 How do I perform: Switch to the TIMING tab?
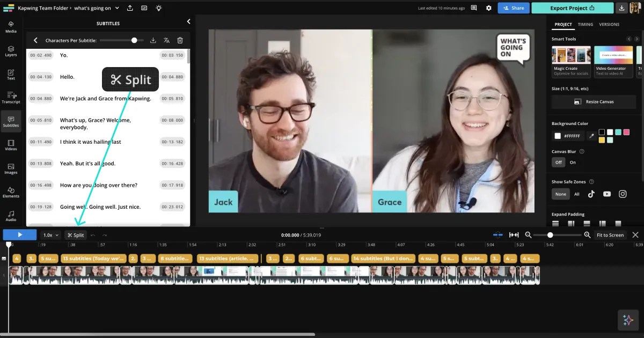click(x=586, y=24)
